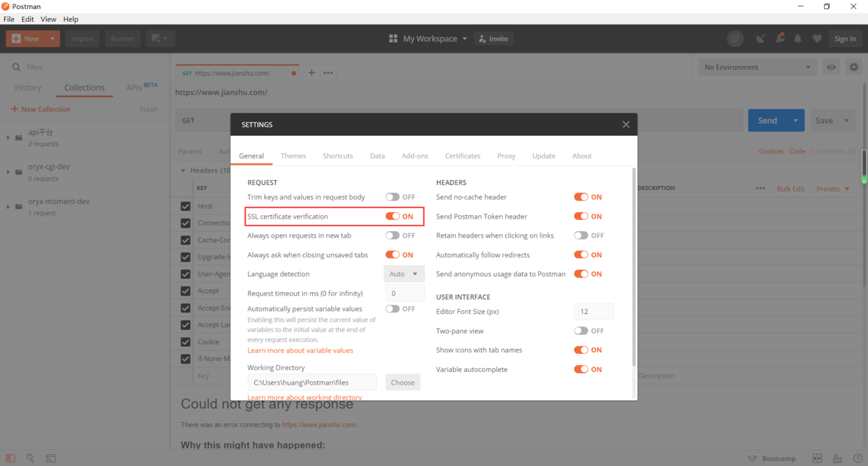Viewport: 868px width, 466px height.
Task: Click the workspace grid icon beside My Workspace
Action: (x=393, y=39)
